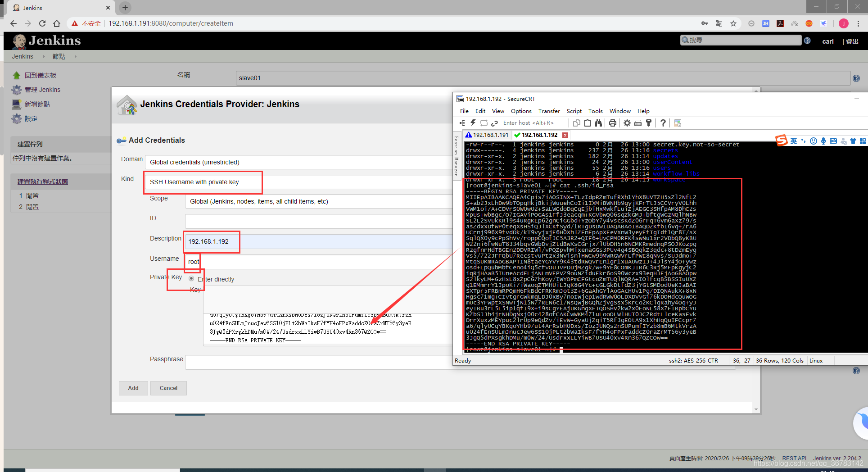Click the saved password key icon in address bar

705,23
